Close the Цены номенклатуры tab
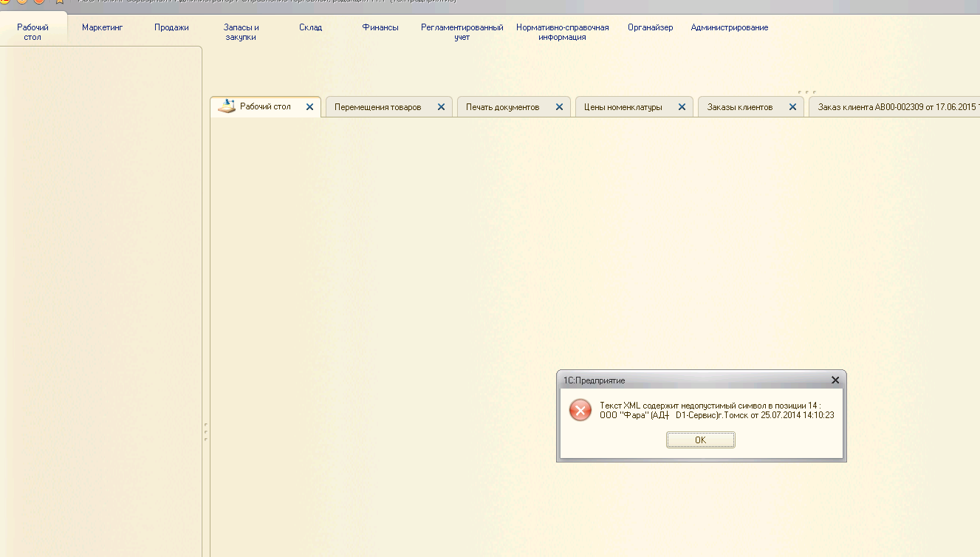This screenshot has height=557, width=980. (682, 107)
